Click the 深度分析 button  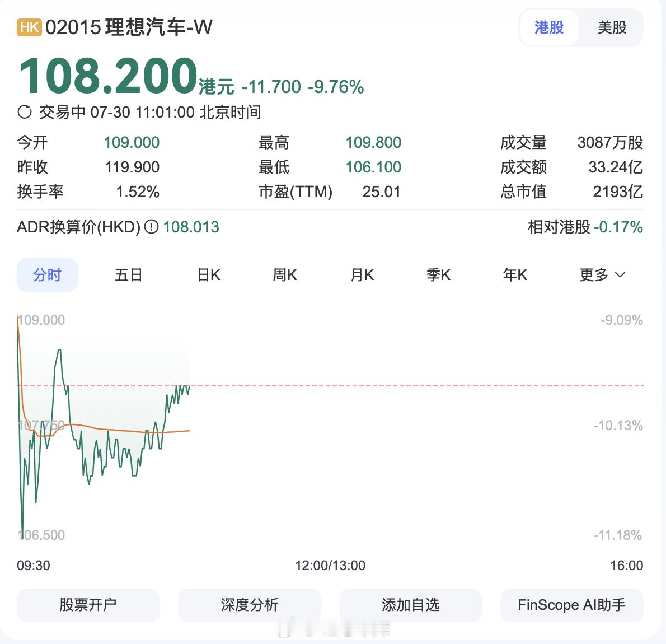(x=249, y=605)
